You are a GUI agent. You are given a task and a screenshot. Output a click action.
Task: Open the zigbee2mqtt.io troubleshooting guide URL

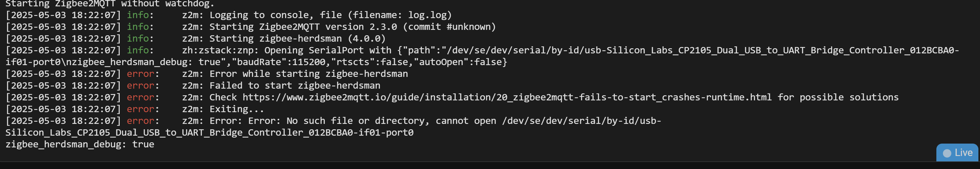pyautogui.click(x=507, y=97)
